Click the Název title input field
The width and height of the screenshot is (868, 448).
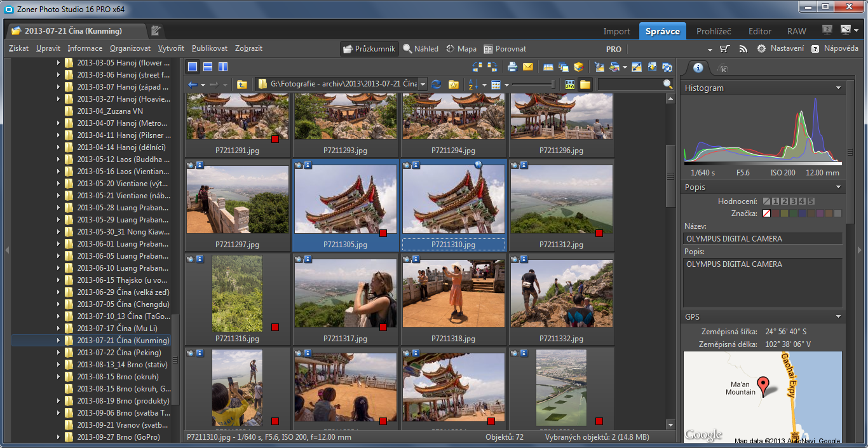(x=763, y=239)
